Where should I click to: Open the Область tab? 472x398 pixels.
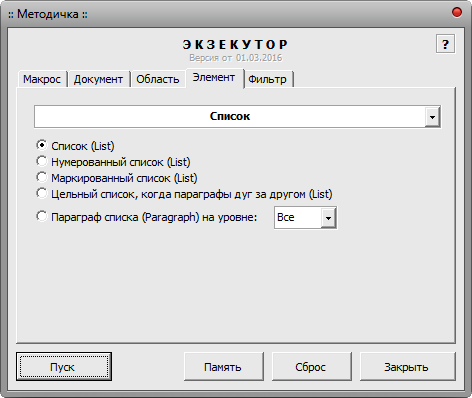(158, 79)
